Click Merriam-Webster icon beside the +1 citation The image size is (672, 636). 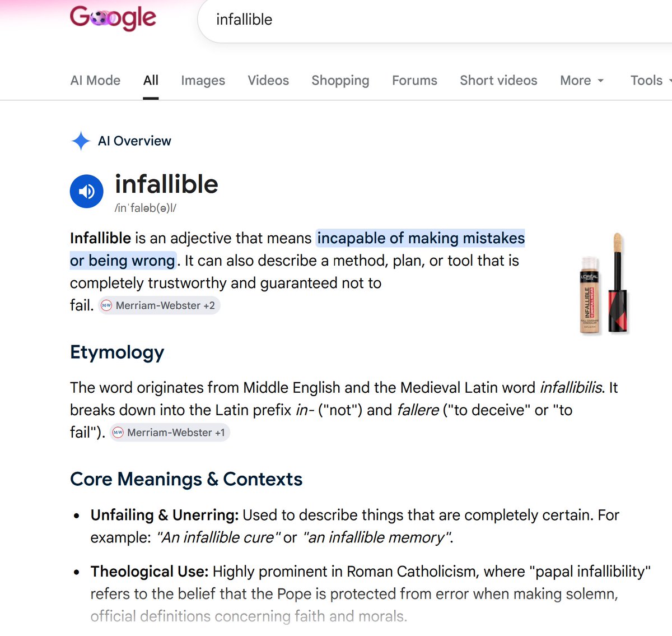[x=118, y=433]
